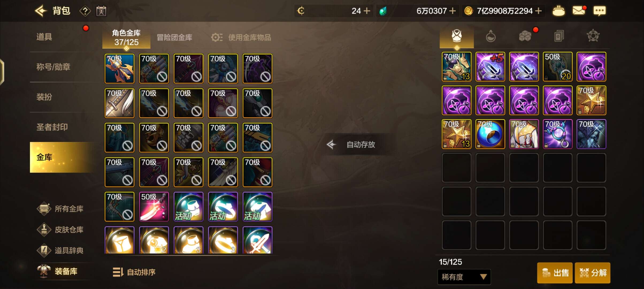
Task: Select the 50级 pink sword item
Action: 154,207
